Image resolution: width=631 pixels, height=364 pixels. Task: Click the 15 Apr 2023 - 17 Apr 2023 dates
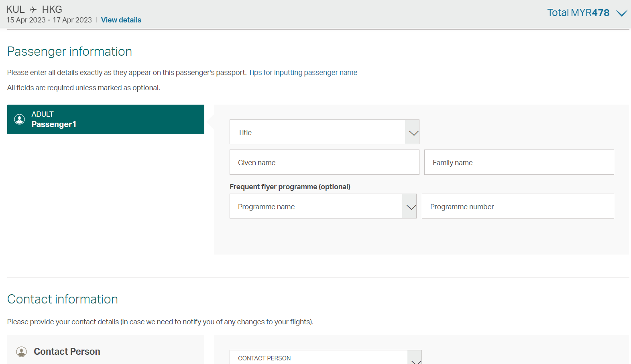(49, 20)
